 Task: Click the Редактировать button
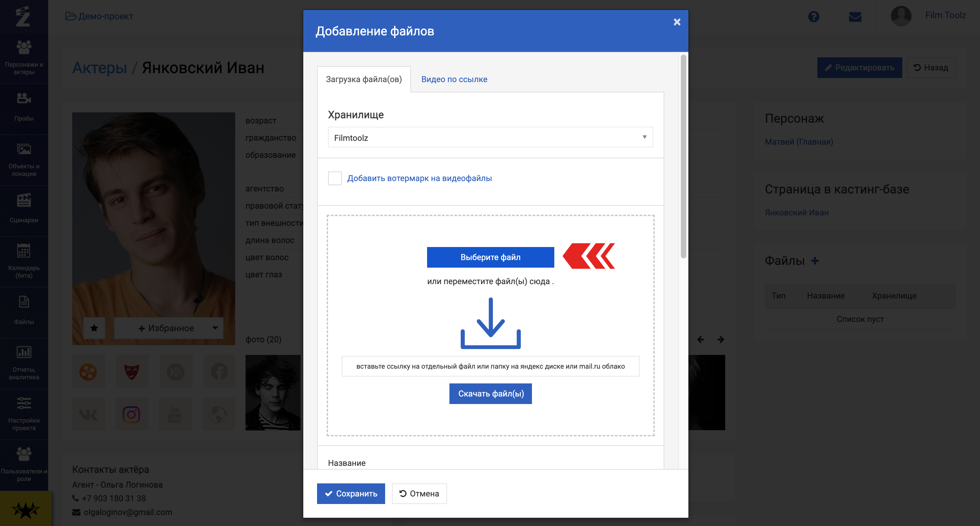click(x=859, y=68)
